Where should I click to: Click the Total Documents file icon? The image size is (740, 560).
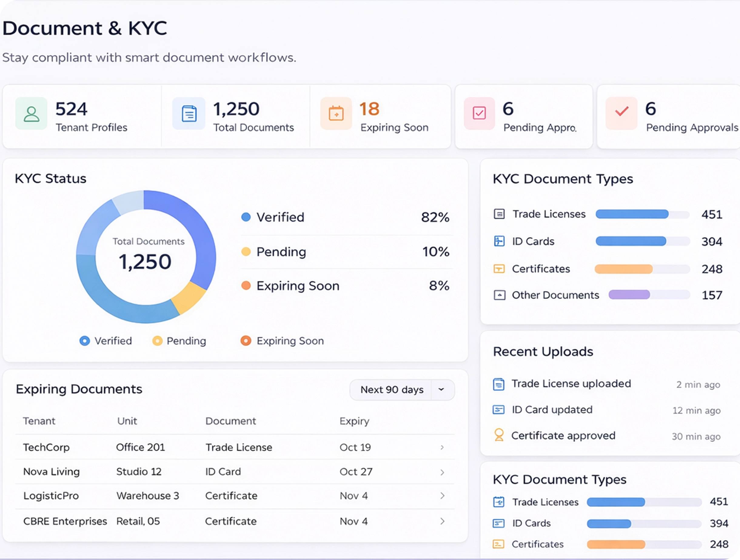click(x=188, y=114)
